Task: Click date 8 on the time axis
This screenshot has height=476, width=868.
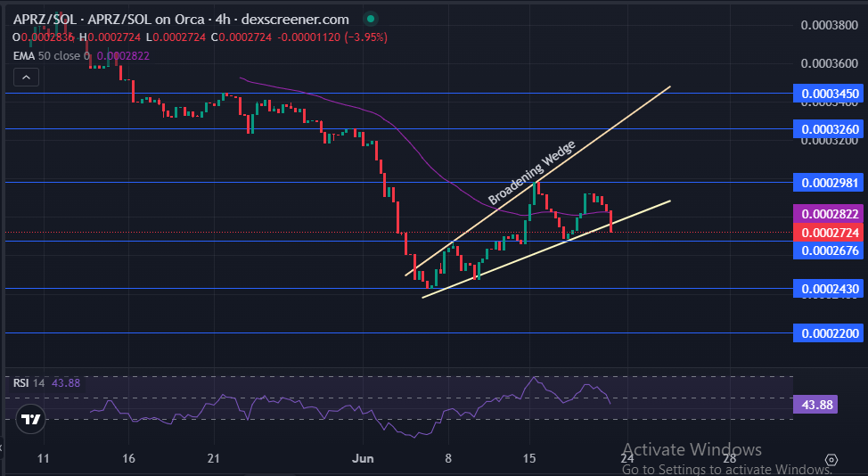Action: pyautogui.click(x=448, y=458)
